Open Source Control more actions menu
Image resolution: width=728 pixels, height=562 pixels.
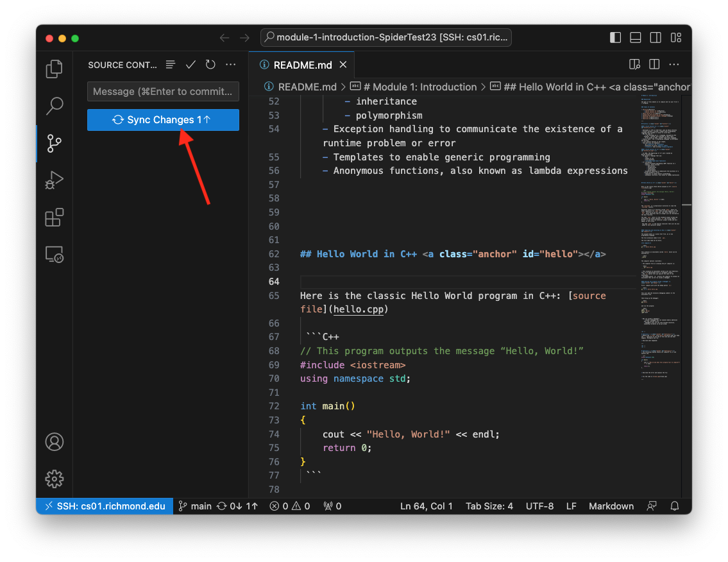231,65
